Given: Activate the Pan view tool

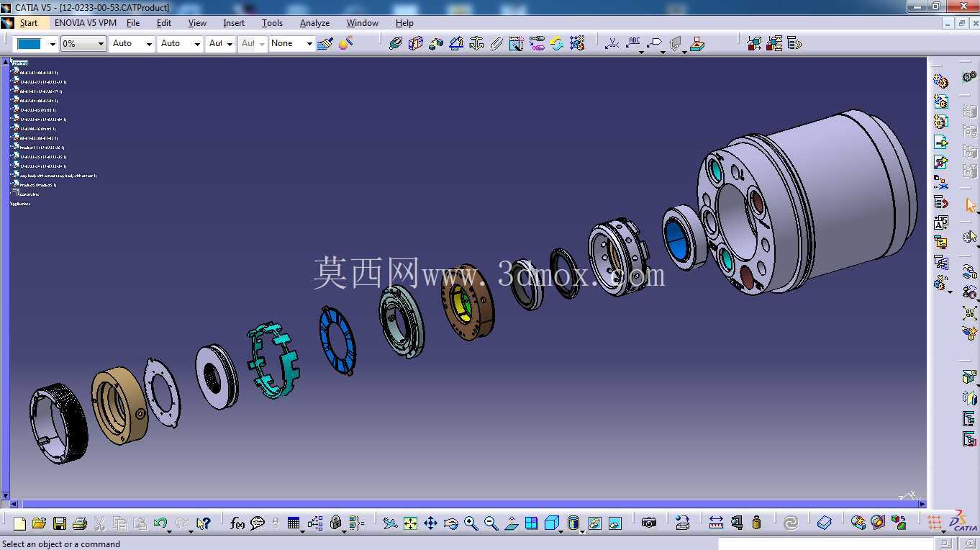Looking at the screenshot, I should [x=430, y=523].
